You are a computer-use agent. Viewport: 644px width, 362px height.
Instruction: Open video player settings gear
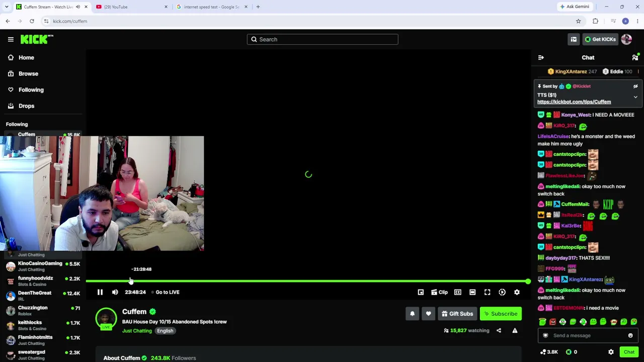pos(517,292)
